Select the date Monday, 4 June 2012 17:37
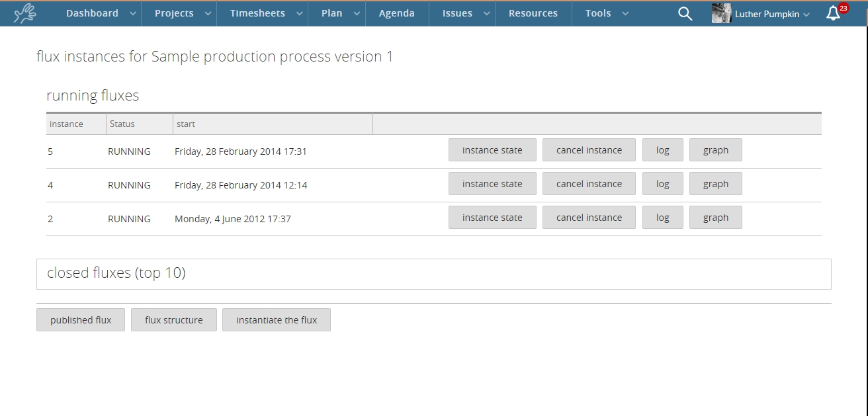Image resolution: width=868 pixels, height=416 pixels. tap(233, 219)
